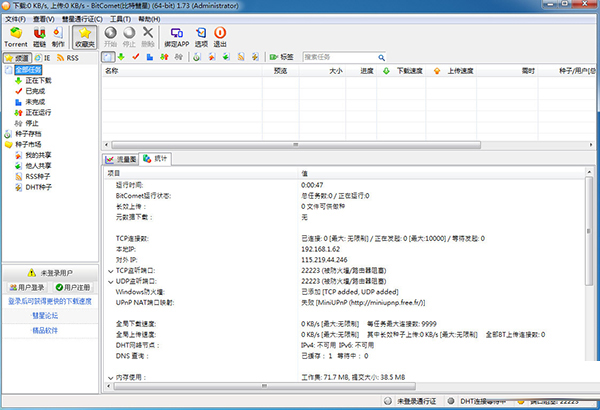Switch to the 流量图 tab

point(122,159)
